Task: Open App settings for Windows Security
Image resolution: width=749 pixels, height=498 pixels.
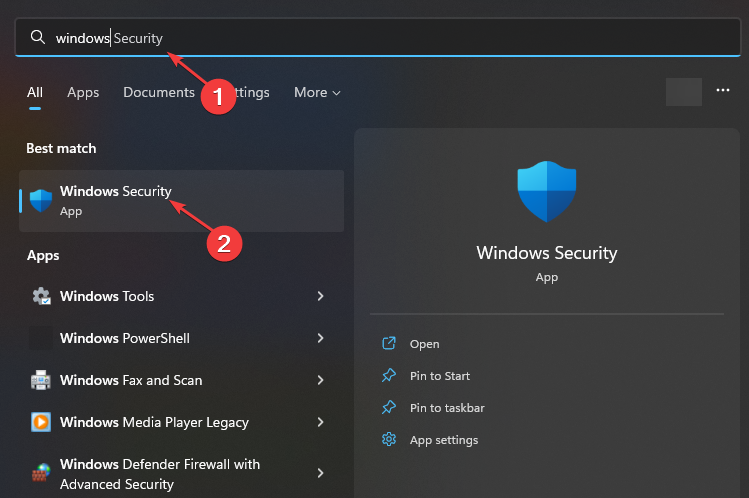Action: pyautogui.click(x=444, y=440)
